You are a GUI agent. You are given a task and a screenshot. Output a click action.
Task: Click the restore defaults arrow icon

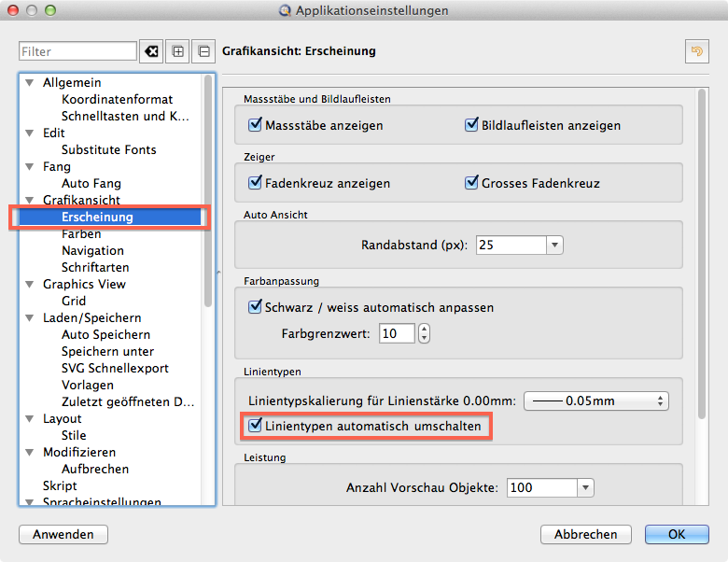pyautogui.click(x=695, y=51)
